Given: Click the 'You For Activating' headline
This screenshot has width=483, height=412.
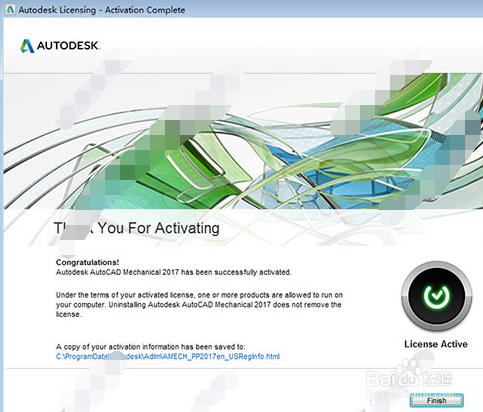Looking at the screenshot, I should (x=159, y=228).
